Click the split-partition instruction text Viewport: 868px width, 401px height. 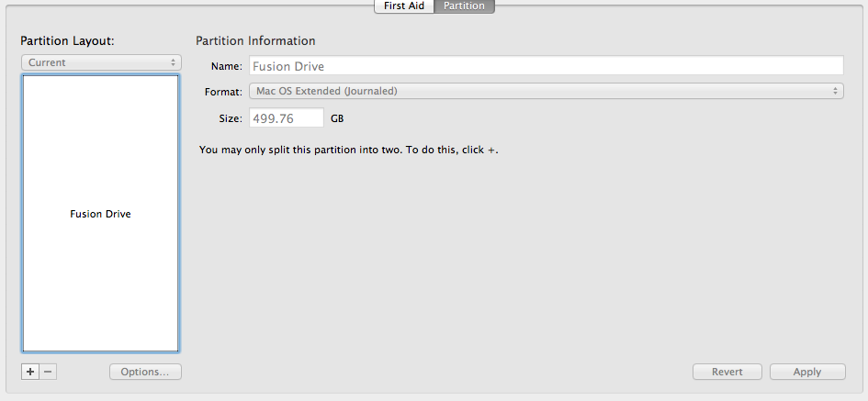click(x=348, y=150)
